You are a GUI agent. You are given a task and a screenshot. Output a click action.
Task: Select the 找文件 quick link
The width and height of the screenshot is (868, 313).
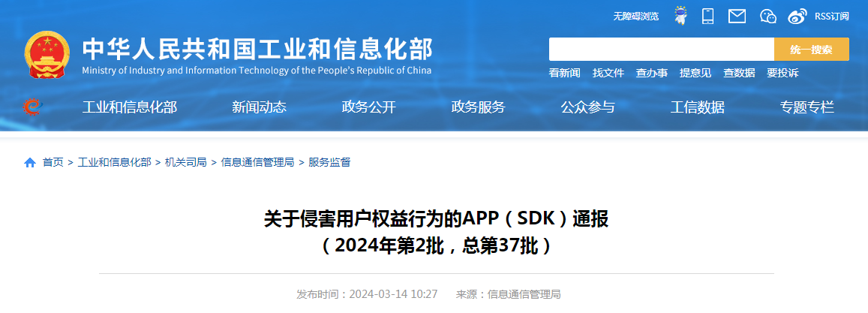coord(608,73)
